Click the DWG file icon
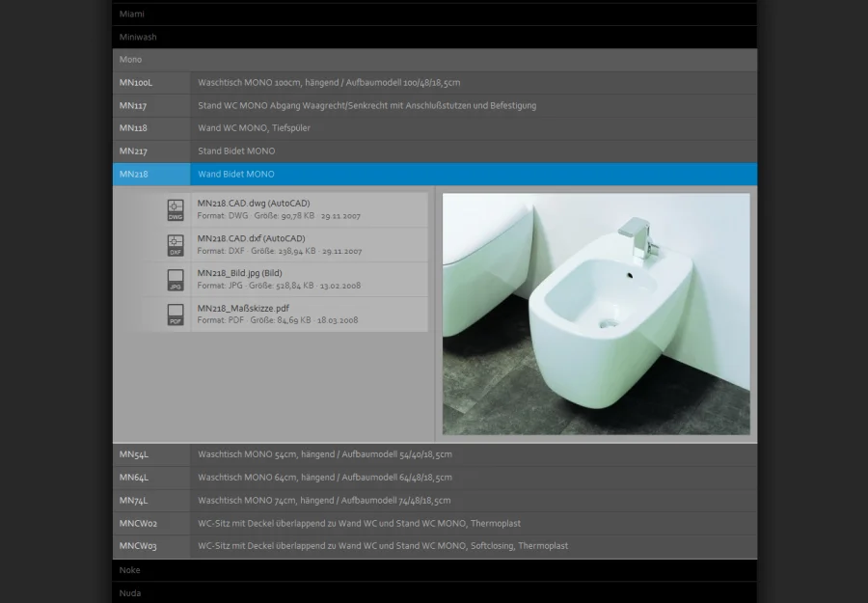Viewport: 868px width, 603px height. (x=175, y=210)
